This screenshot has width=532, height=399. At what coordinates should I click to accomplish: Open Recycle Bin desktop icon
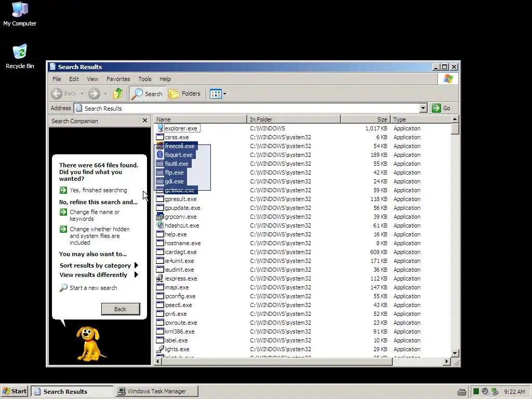(20, 56)
